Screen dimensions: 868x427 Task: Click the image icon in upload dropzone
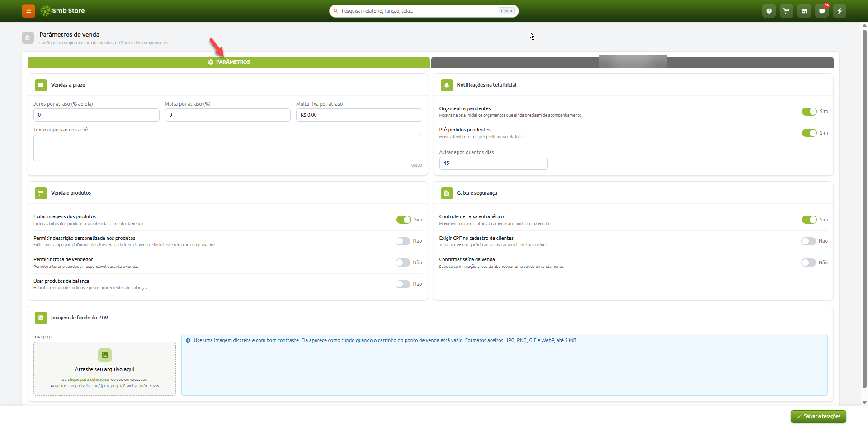click(105, 355)
